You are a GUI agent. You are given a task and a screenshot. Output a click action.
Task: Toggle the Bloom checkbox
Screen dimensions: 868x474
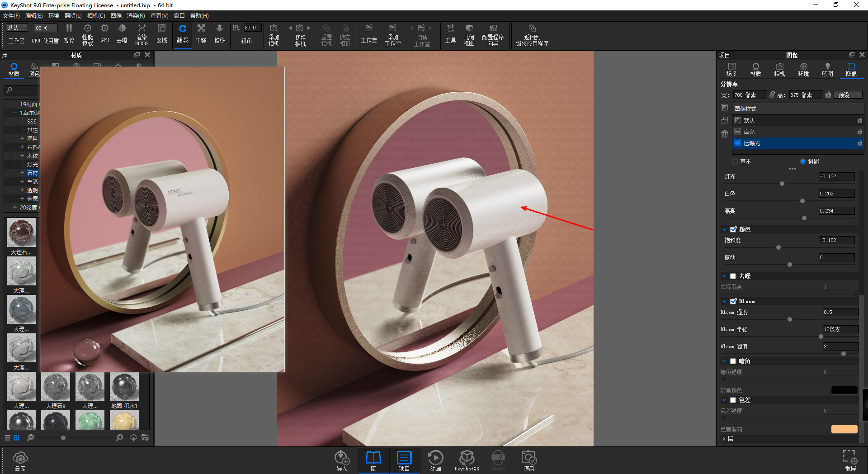pos(733,301)
